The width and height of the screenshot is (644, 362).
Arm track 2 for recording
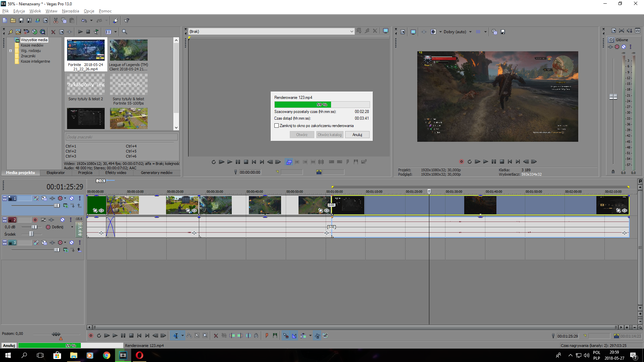click(x=35, y=220)
